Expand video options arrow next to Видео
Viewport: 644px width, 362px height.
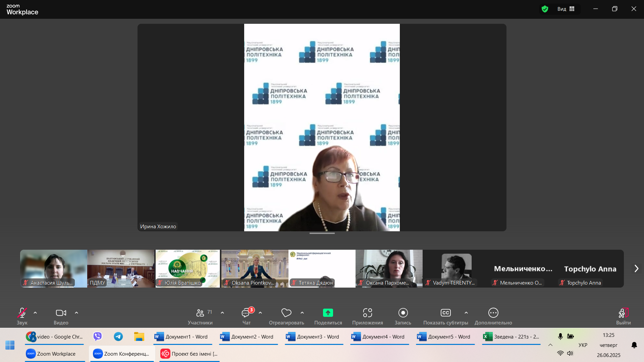(76, 313)
